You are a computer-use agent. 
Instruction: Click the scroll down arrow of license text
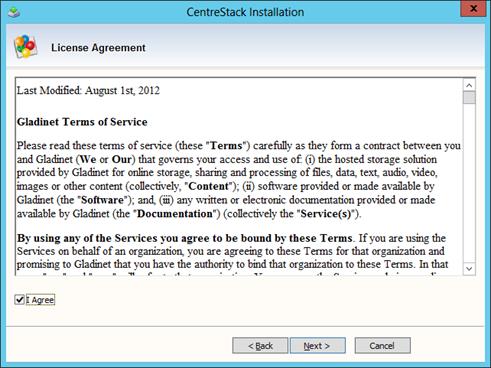(469, 269)
